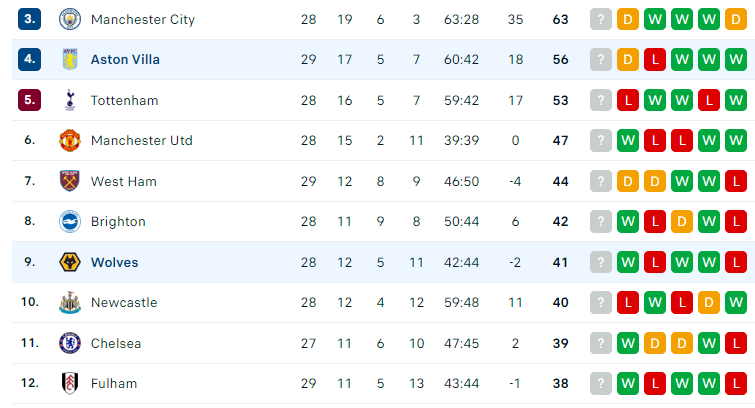The width and height of the screenshot is (755, 408).
Task: Click the Newcastle club crest
Action: (70, 303)
